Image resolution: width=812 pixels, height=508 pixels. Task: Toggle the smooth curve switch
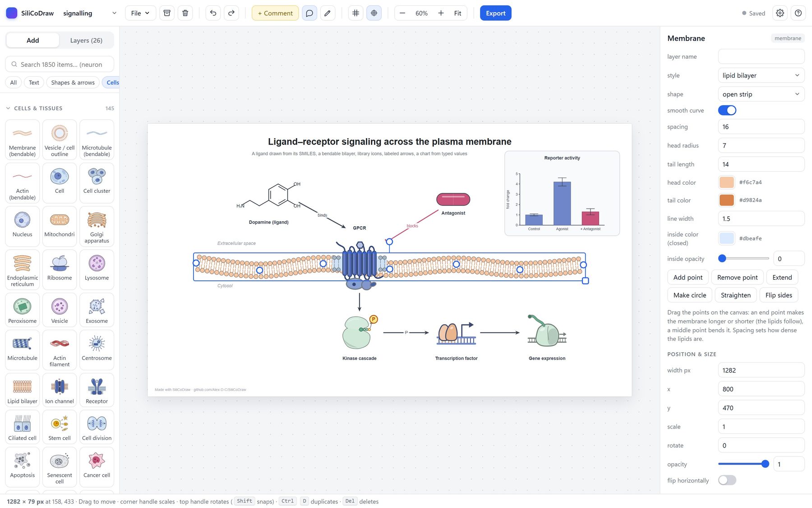click(727, 110)
